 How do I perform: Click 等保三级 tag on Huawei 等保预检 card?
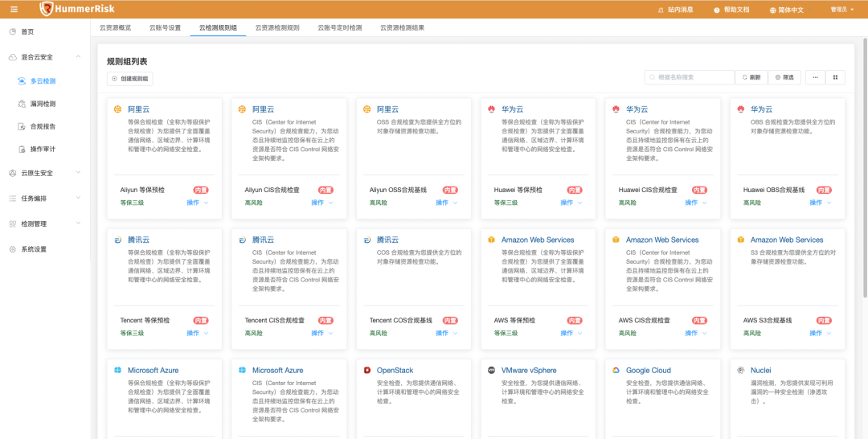coord(506,203)
